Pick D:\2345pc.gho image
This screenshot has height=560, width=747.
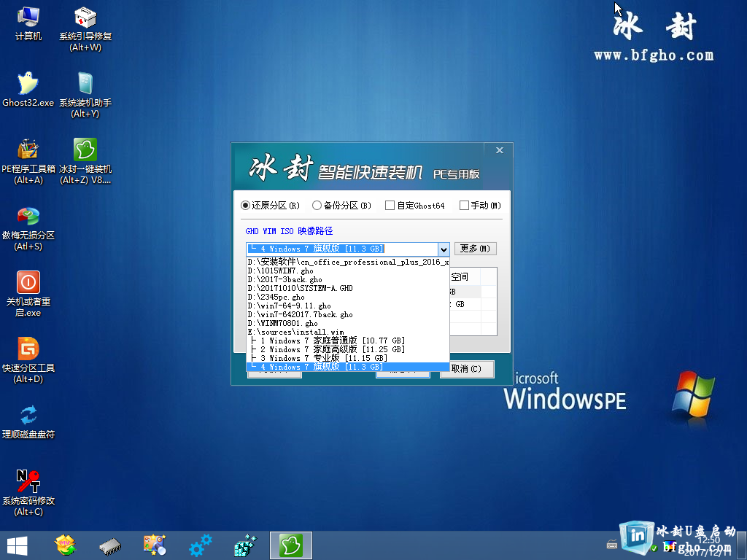348,297
